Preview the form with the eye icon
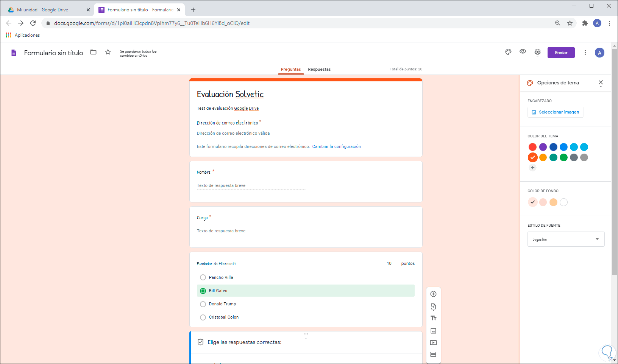Screen dimensions: 618x364 point(523,51)
